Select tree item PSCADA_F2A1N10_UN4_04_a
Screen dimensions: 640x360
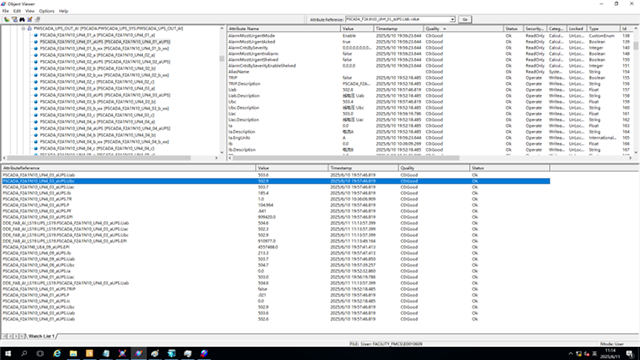pyautogui.click(x=97, y=122)
